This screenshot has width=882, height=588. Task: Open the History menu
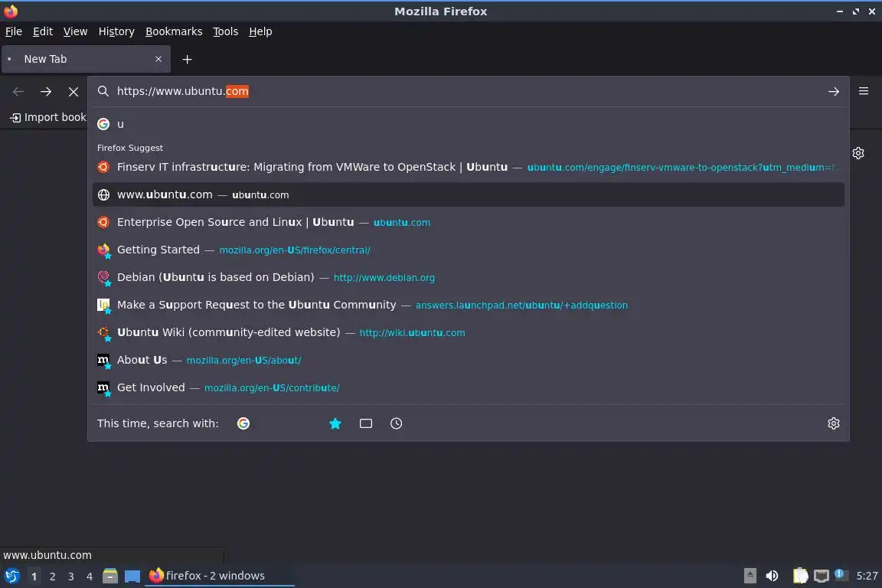pos(116,31)
